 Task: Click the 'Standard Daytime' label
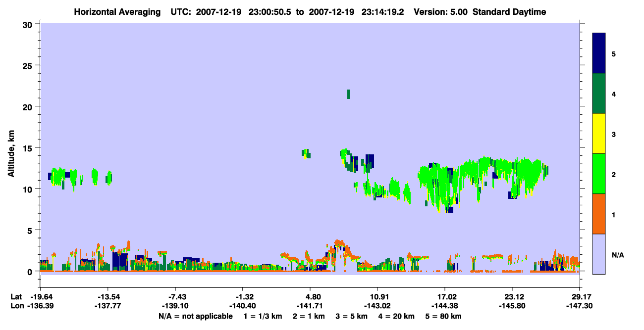tap(509, 12)
